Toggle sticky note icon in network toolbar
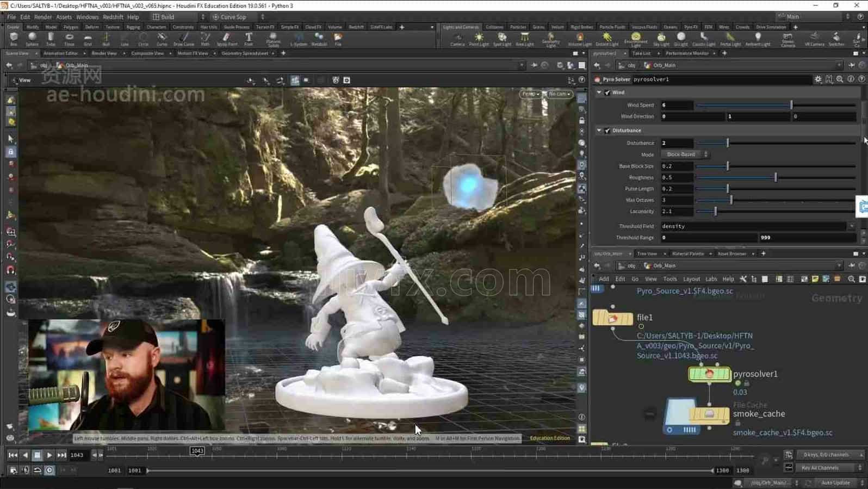 [x=815, y=279]
